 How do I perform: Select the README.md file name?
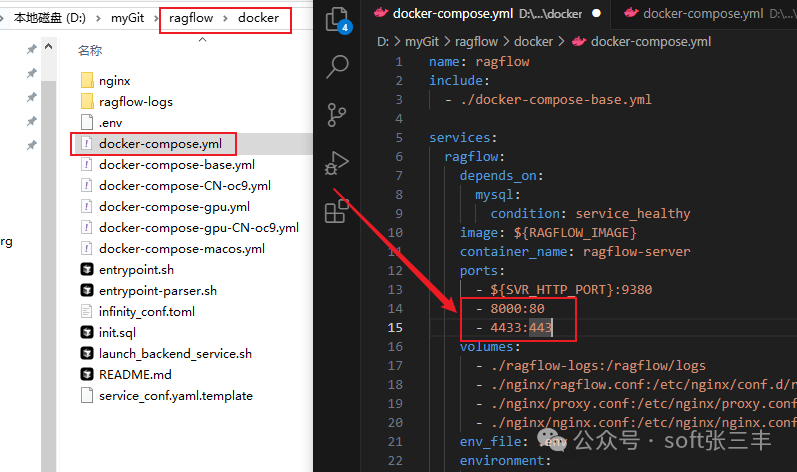[x=135, y=374]
